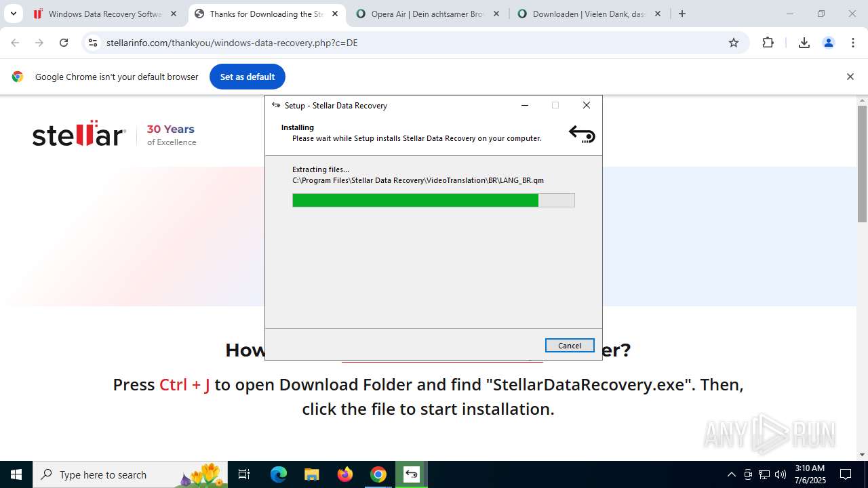The height and width of the screenshot is (488, 868).
Task: Switch to Chrome in the taskbar
Action: [378, 474]
